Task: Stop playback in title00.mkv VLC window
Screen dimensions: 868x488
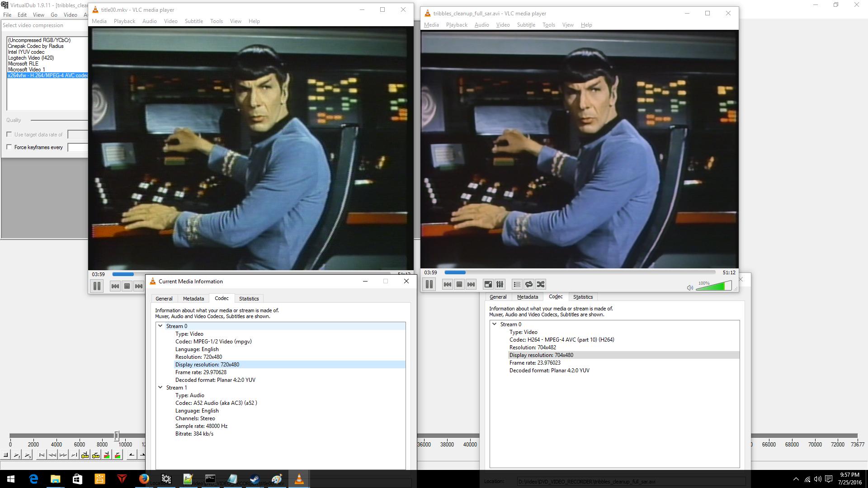Action: tap(127, 286)
